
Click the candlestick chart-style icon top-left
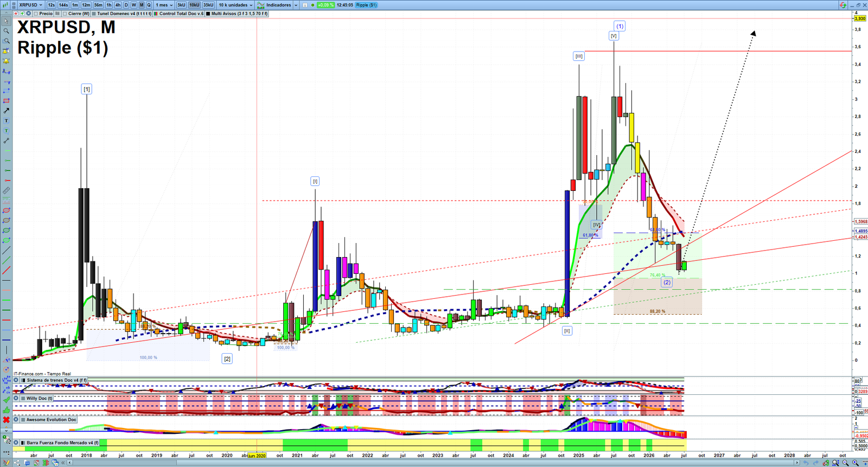click(x=5, y=5)
